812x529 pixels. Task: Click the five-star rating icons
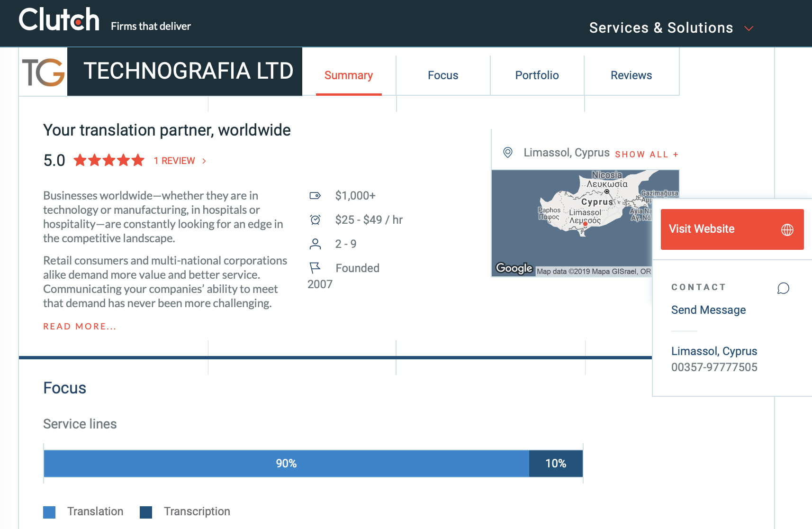click(x=109, y=161)
